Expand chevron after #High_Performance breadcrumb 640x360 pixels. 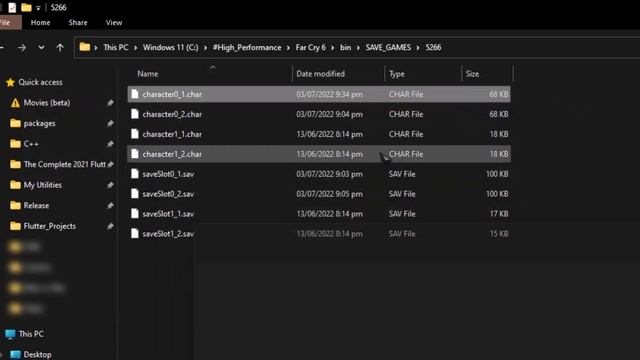288,48
